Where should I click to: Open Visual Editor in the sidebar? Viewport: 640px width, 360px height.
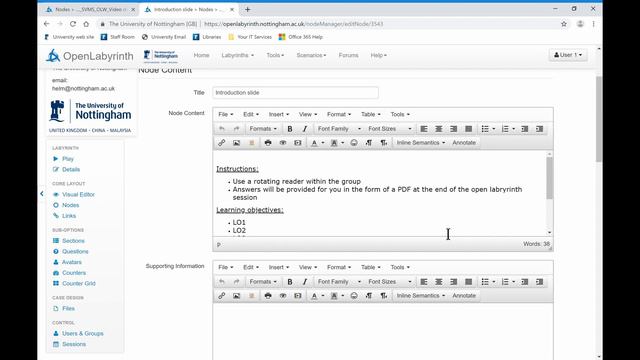(78, 195)
